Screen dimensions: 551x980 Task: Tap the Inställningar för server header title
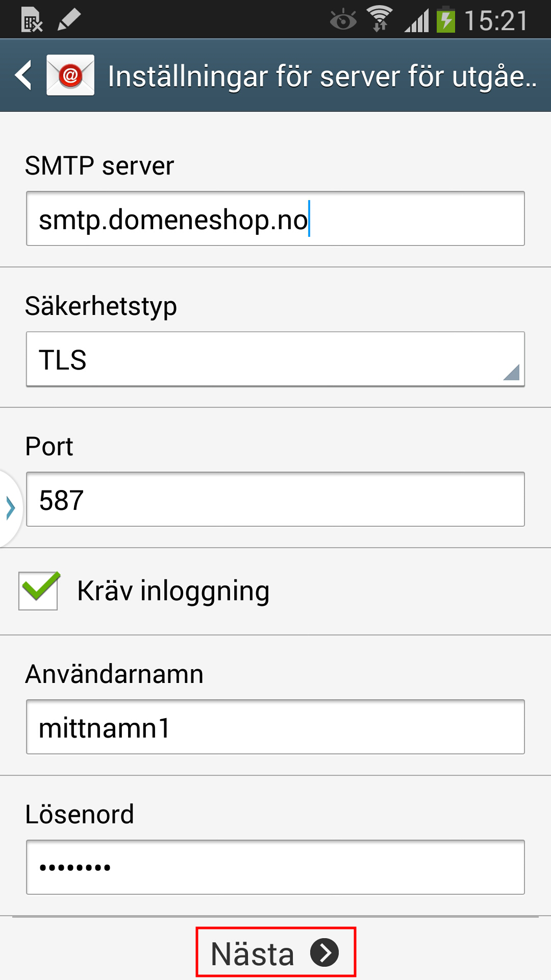pyautogui.click(x=322, y=77)
